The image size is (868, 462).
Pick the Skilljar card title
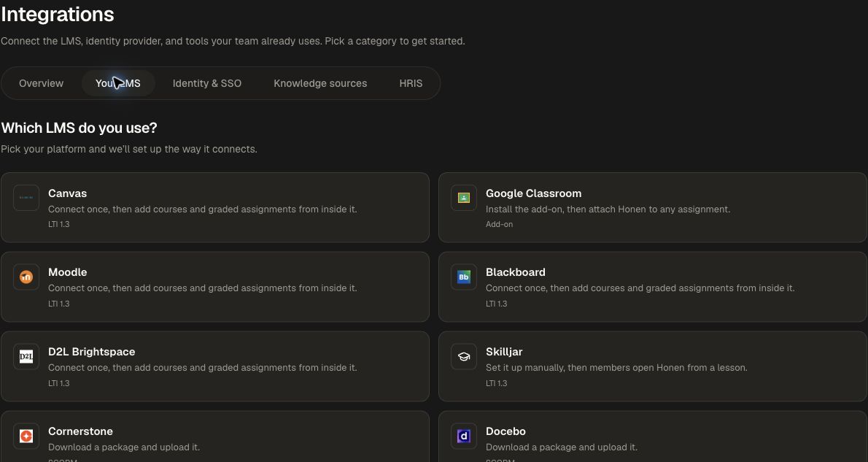pos(504,352)
